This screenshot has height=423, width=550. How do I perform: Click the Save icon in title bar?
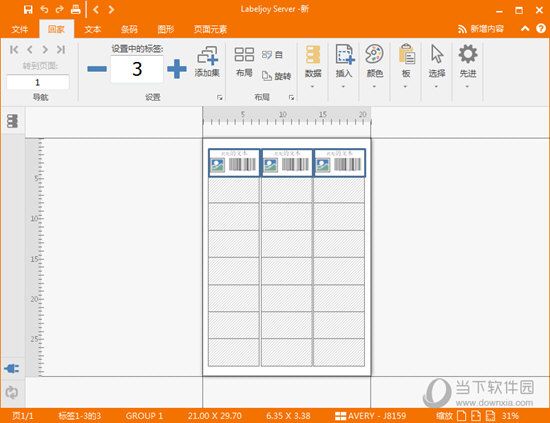point(28,9)
